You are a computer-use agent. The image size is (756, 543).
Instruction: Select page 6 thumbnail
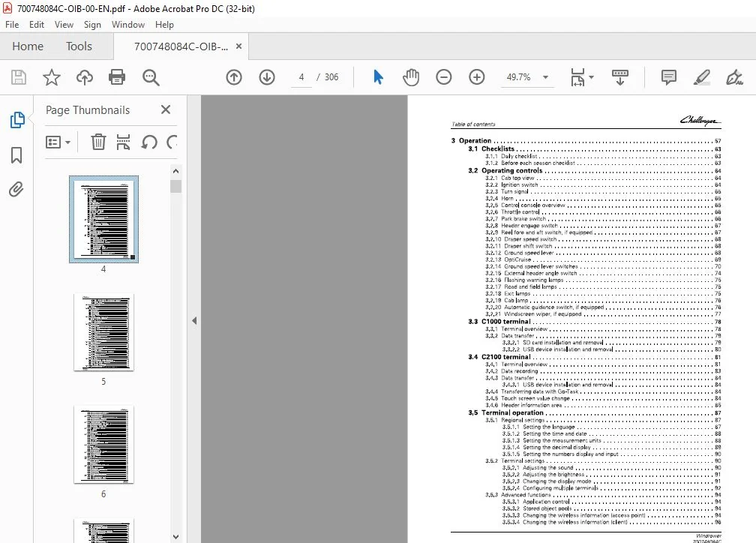click(103, 445)
